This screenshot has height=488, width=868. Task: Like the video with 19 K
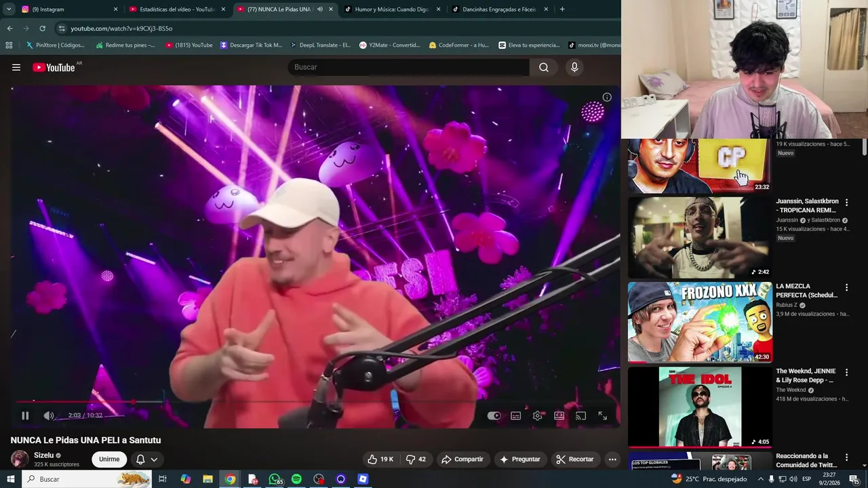[380, 459]
